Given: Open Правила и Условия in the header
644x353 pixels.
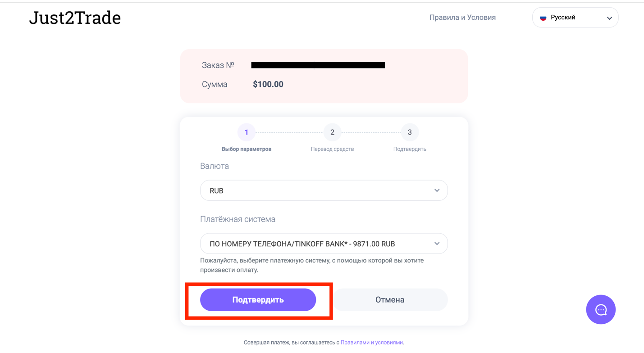Looking at the screenshot, I should click(462, 18).
